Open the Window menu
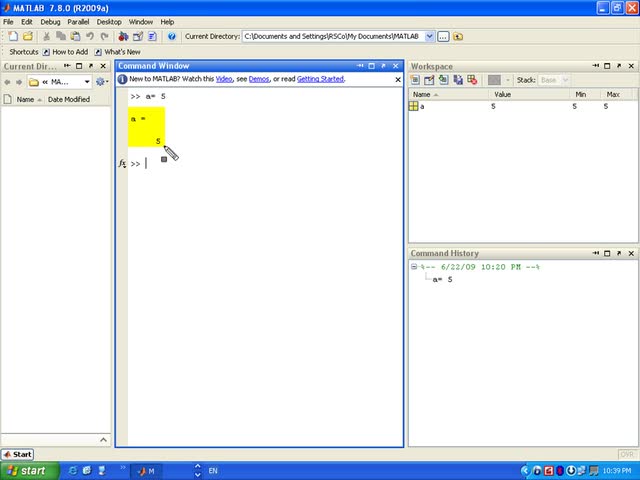 pyautogui.click(x=141, y=22)
